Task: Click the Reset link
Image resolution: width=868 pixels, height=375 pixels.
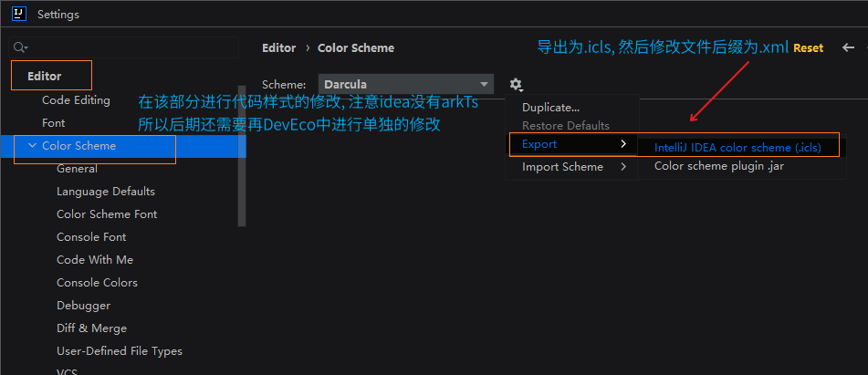Action: click(808, 48)
